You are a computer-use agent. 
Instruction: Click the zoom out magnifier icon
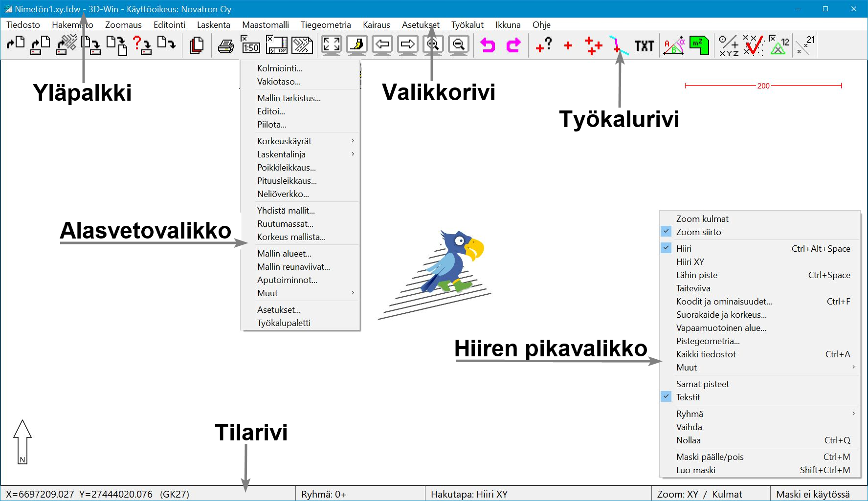[x=459, y=44]
